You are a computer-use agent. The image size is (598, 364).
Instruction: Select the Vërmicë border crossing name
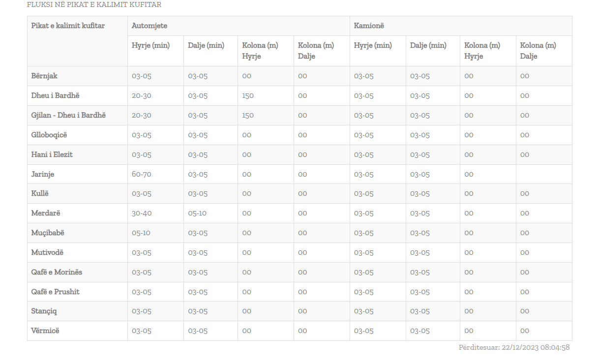coord(45,331)
